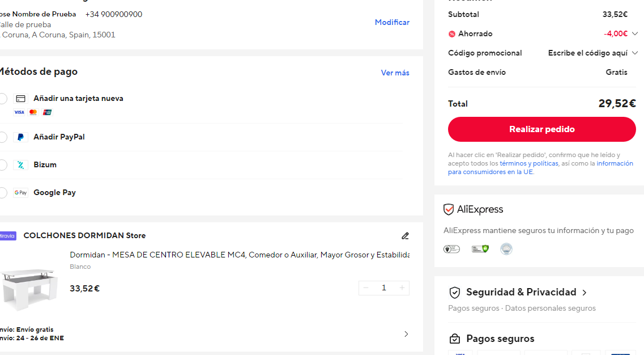This screenshot has height=355, width=644.
Task: Click the Visa logo under new card
Action: 19,112
